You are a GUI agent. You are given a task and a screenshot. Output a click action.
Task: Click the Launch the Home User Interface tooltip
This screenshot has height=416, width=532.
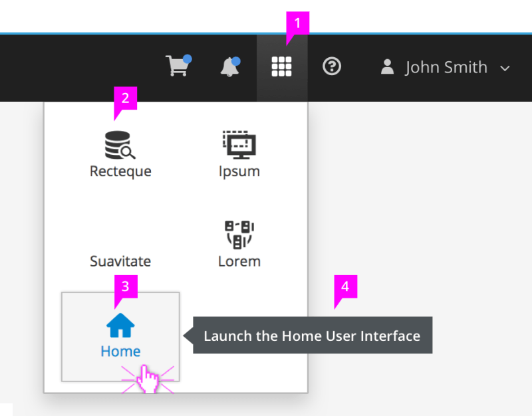pyautogui.click(x=313, y=336)
